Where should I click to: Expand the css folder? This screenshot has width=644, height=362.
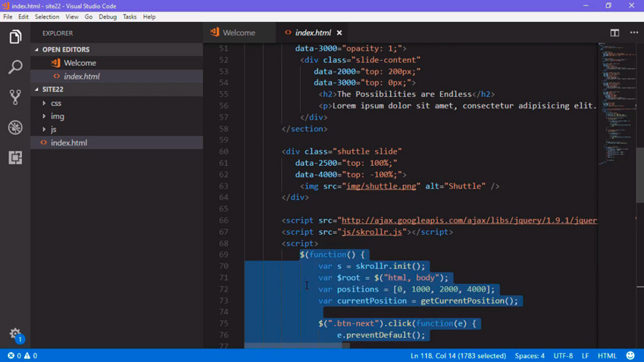click(55, 103)
